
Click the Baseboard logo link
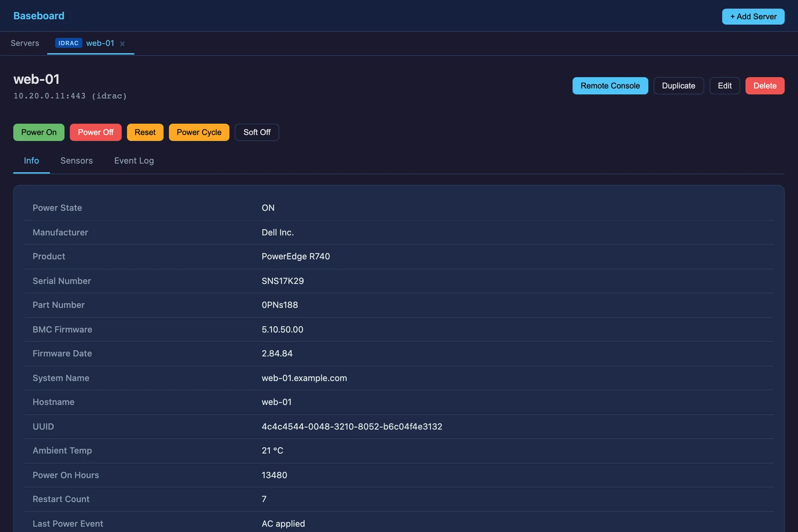(x=39, y=16)
